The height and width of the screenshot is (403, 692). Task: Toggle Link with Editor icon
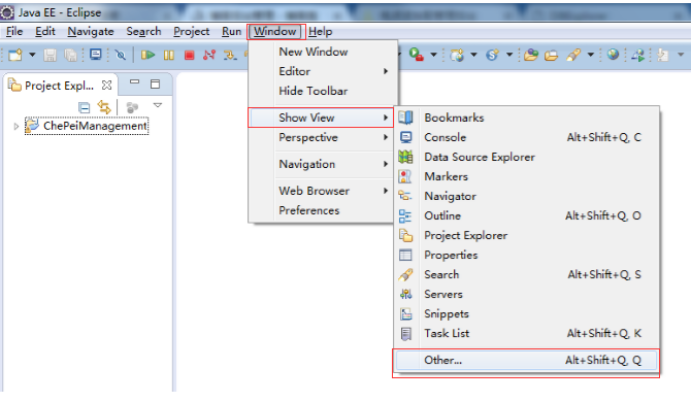click(x=104, y=107)
